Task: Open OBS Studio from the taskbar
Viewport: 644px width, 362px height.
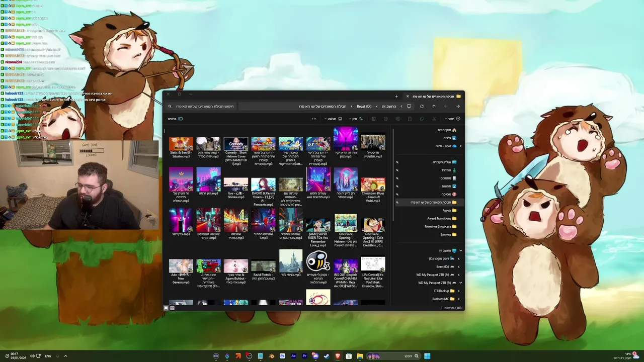Action: click(x=249, y=356)
